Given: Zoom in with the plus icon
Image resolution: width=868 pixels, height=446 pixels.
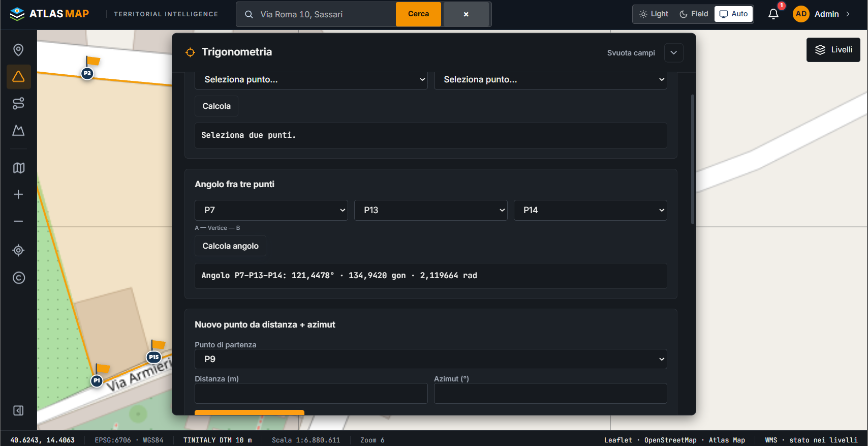Looking at the screenshot, I should tap(18, 195).
